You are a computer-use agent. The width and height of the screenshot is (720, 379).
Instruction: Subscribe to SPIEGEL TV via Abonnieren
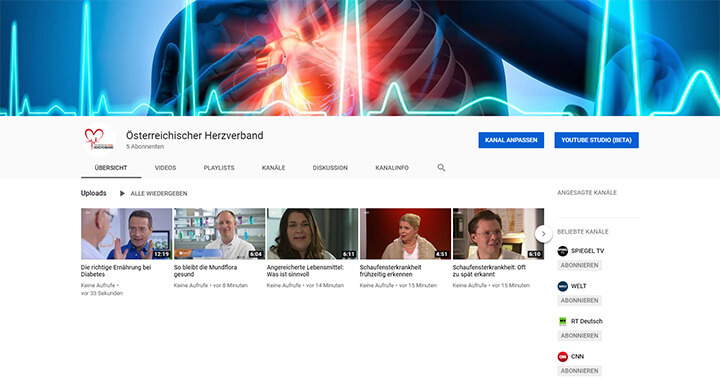coord(579,265)
